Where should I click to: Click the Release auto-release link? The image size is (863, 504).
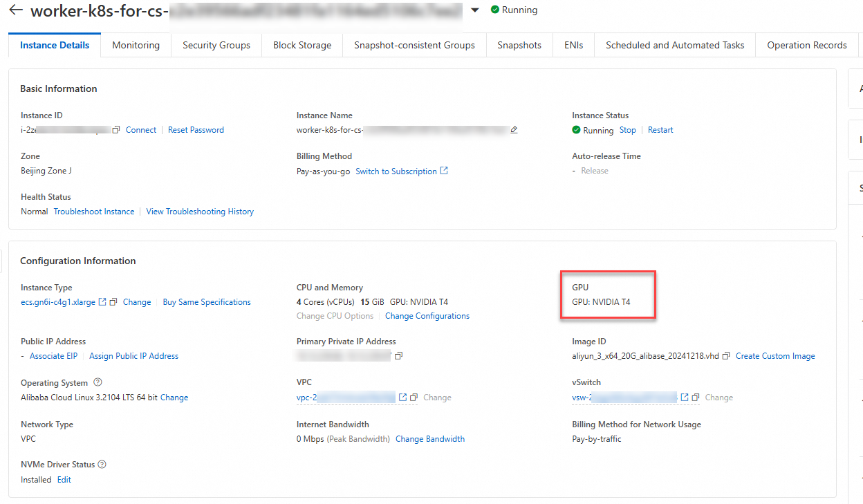(595, 171)
